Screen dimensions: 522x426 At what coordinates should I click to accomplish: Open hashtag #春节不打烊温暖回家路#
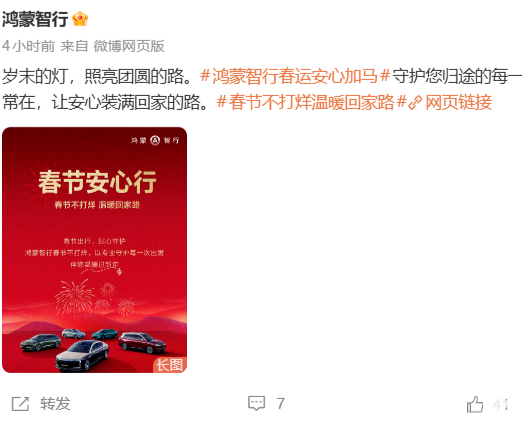pyautogui.click(x=311, y=102)
